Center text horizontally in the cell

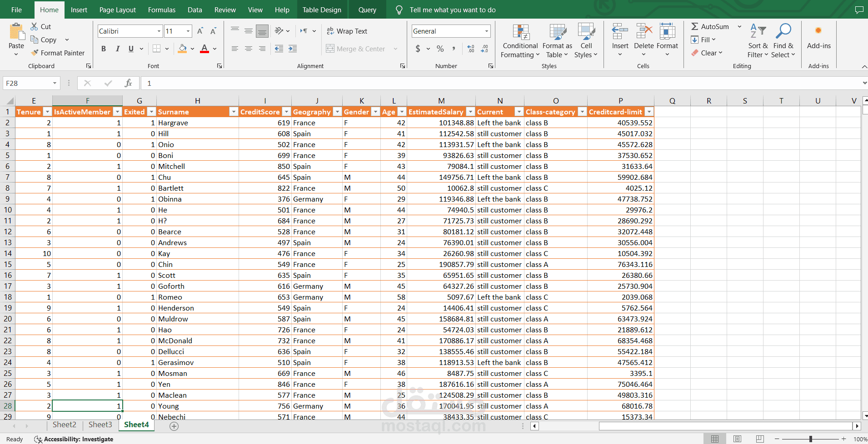tap(249, 49)
